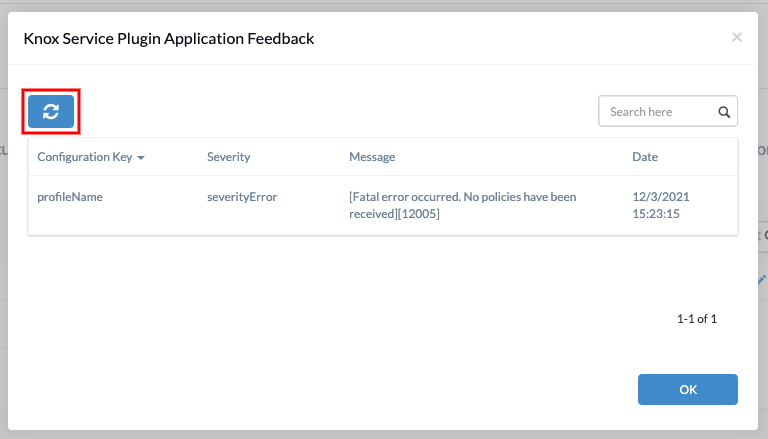
Task: Click the [12005] error code text
Action: pyautogui.click(x=418, y=214)
